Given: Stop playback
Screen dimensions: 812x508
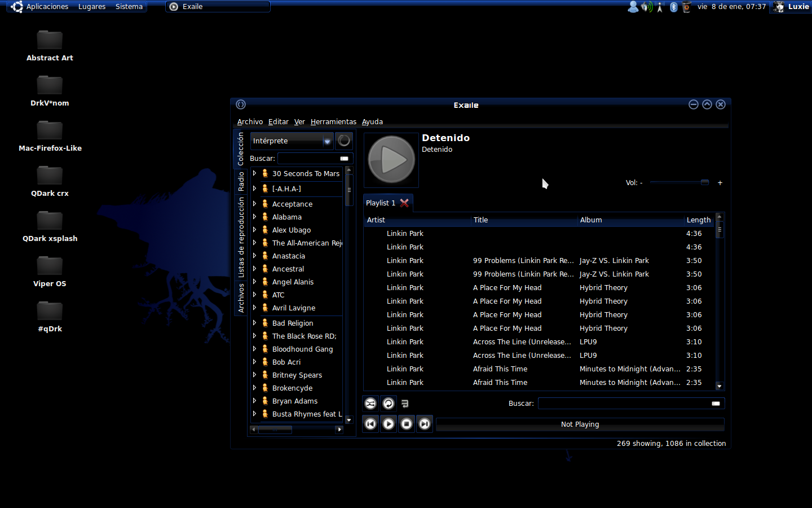Looking at the screenshot, I should (407, 424).
